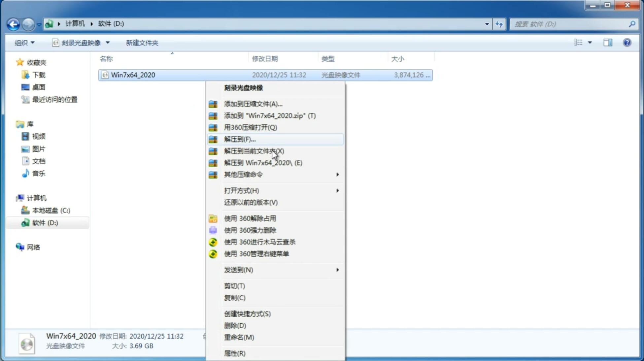Click 使用360强力删除 icon
Image resolution: width=644 pixels, height=361 pixels.
coord(213,230)
